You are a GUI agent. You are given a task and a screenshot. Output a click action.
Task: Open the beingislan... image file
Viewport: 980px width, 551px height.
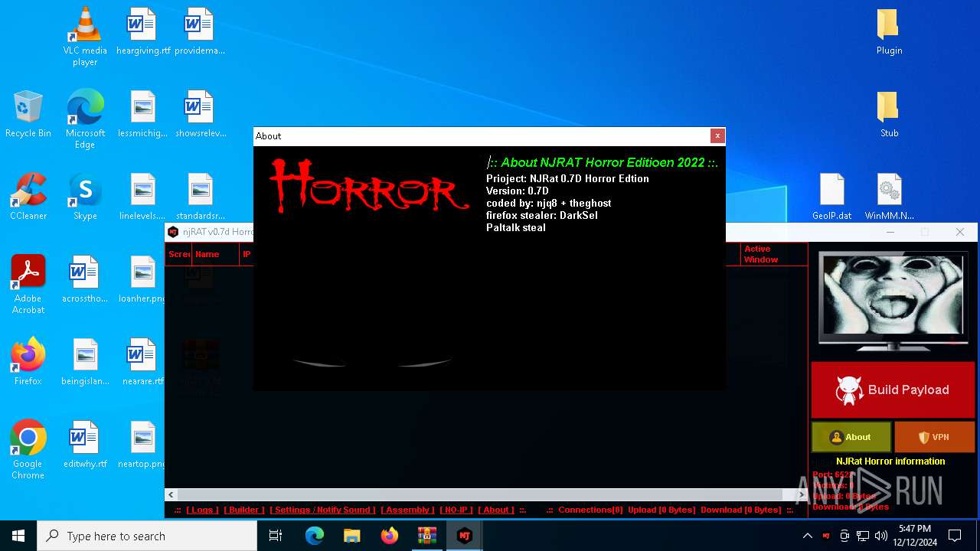(85, 362)
